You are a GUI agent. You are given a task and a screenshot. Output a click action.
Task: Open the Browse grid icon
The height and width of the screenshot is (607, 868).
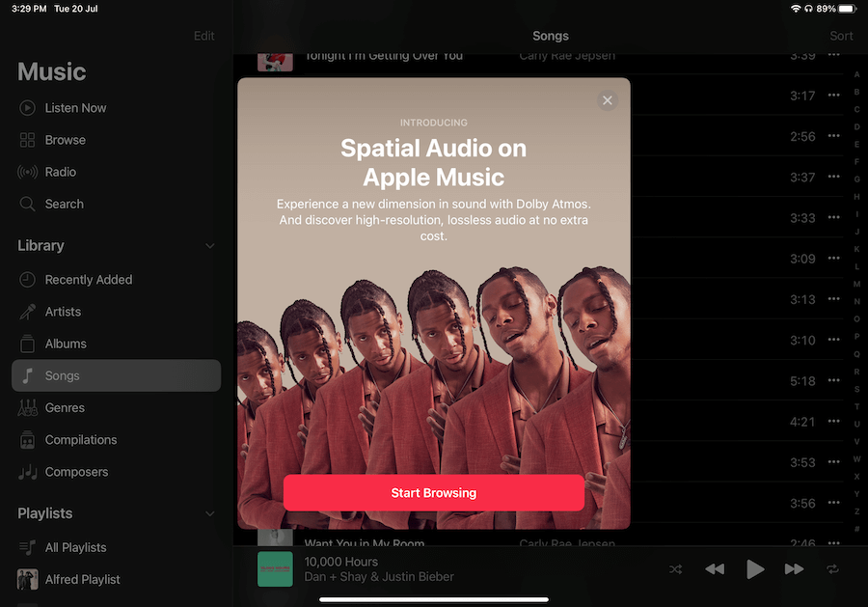[28, 140]
